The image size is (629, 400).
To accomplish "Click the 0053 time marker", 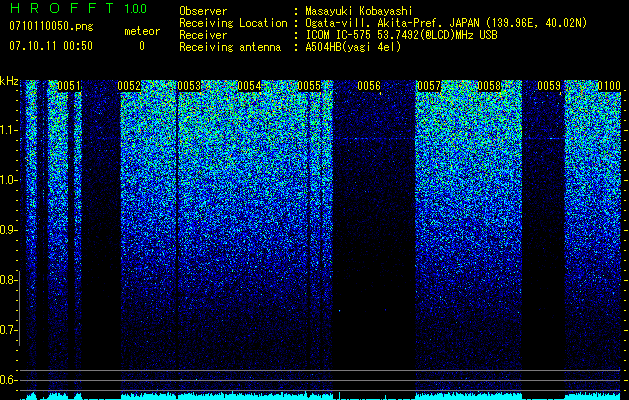I will click(x=189, y=86).
